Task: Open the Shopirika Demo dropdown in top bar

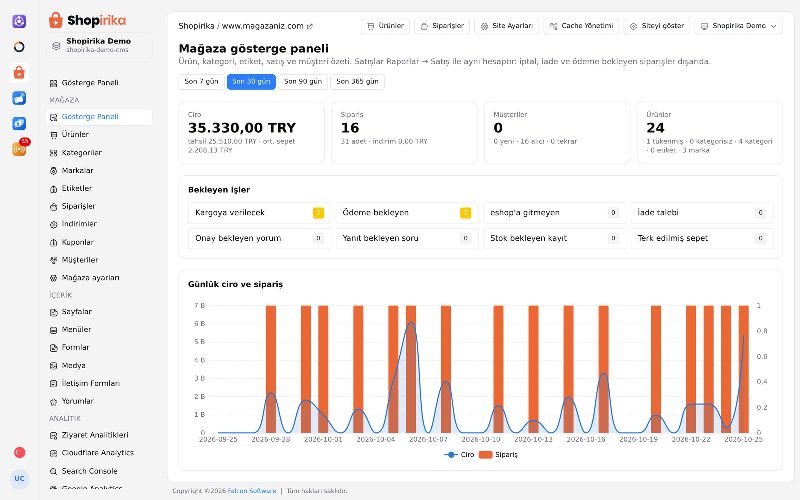Action: click(x=738, y=26)
